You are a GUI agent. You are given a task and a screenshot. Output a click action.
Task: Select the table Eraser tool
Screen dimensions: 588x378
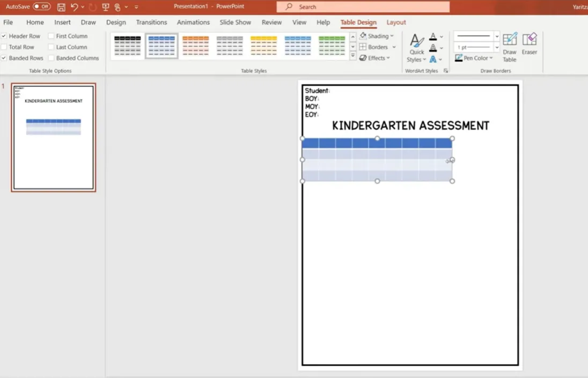pyautogui.click(x=529, y=45)
